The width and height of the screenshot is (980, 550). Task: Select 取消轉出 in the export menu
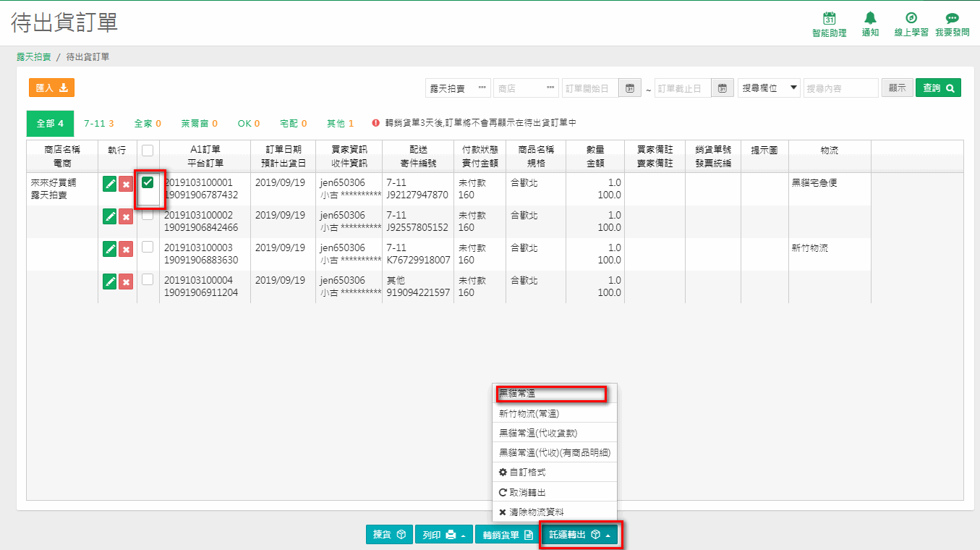point(554,492)
